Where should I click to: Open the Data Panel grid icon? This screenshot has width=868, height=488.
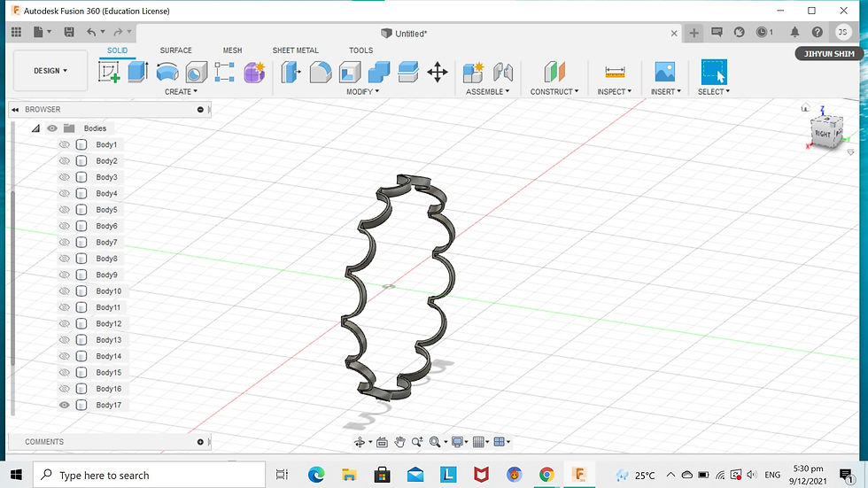pyautogui.click(x=16, y=32)
